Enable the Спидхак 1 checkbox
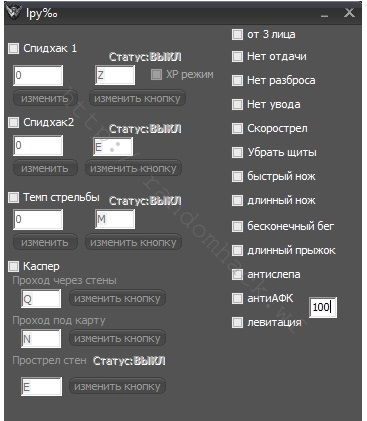This screenshot has width=367, height=421. click(13, 48)
